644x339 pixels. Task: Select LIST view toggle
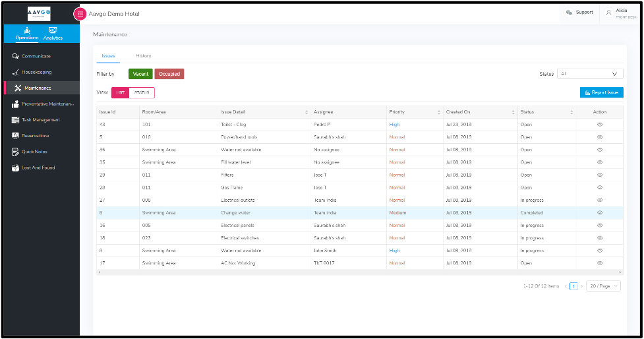tap(121, 92)
